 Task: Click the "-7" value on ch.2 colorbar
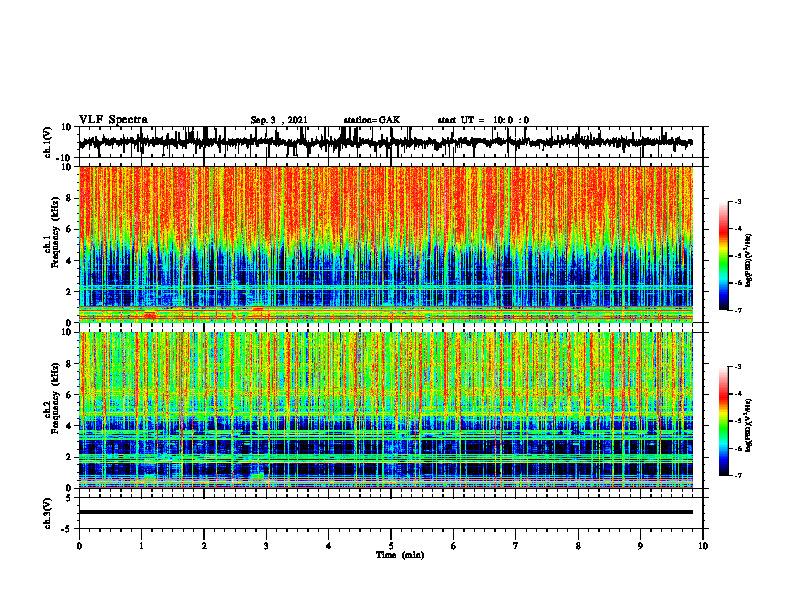tap(738, 476)
